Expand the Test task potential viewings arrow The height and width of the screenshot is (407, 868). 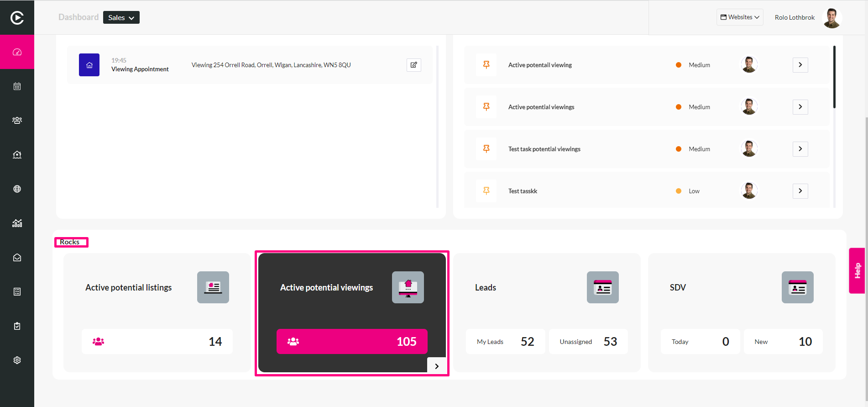pyautogui.click(x=800, y=149)
